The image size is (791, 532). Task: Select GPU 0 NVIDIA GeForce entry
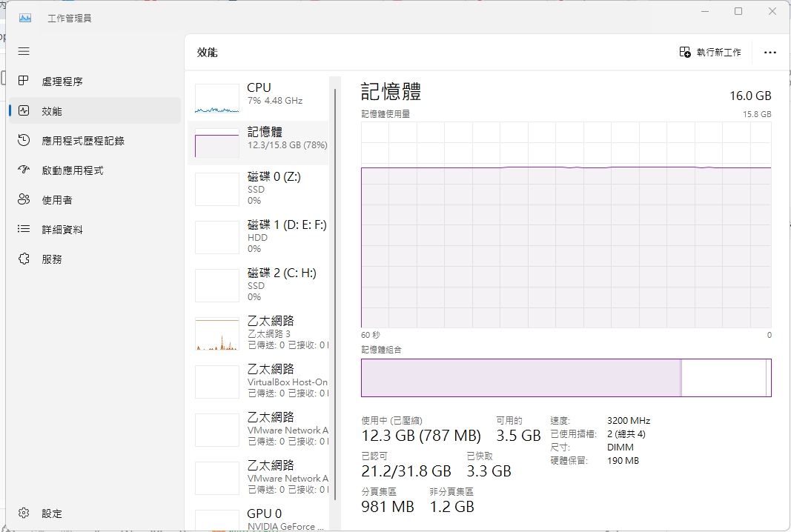click(259, 519)
